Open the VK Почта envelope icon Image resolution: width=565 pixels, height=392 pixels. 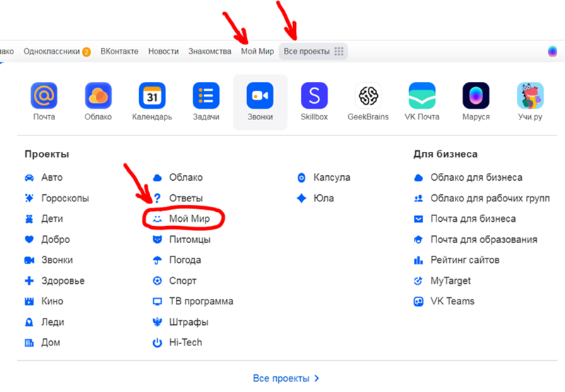click(x=422, y=95)
